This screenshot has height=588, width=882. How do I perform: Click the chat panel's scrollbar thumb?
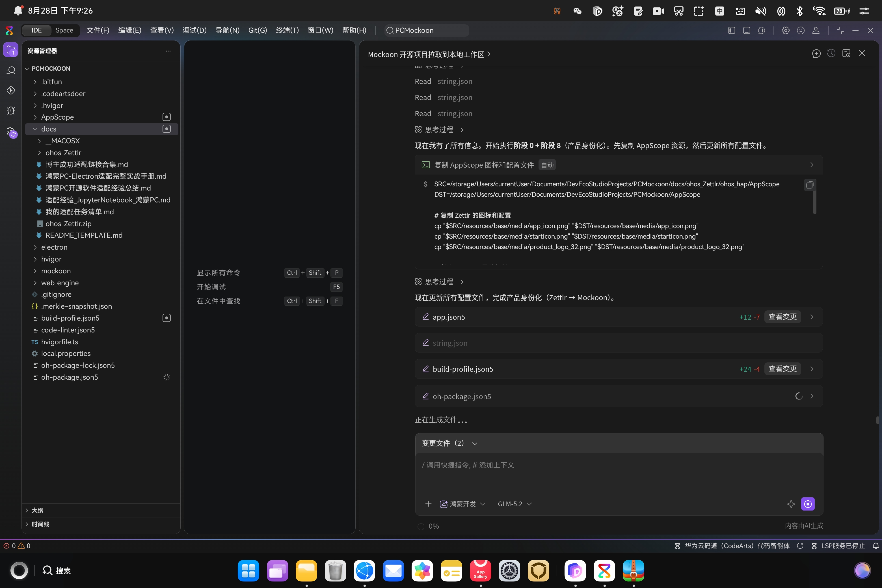point(877,420)
